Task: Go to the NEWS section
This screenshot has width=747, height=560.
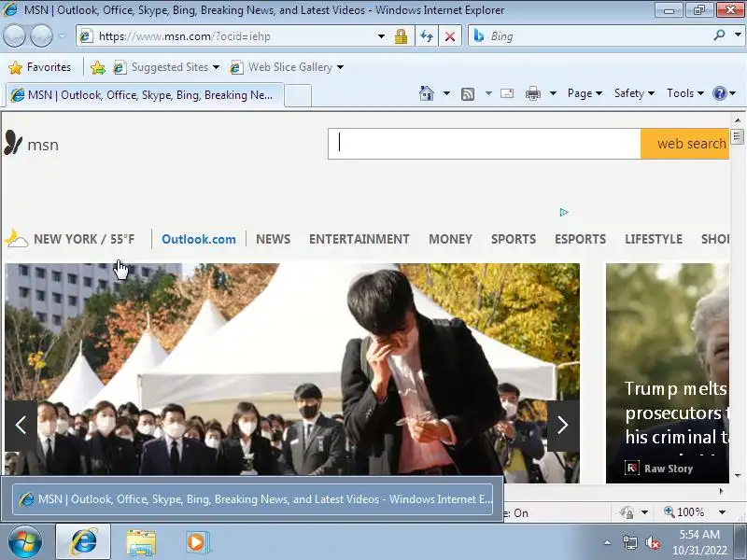Action: 273,239
